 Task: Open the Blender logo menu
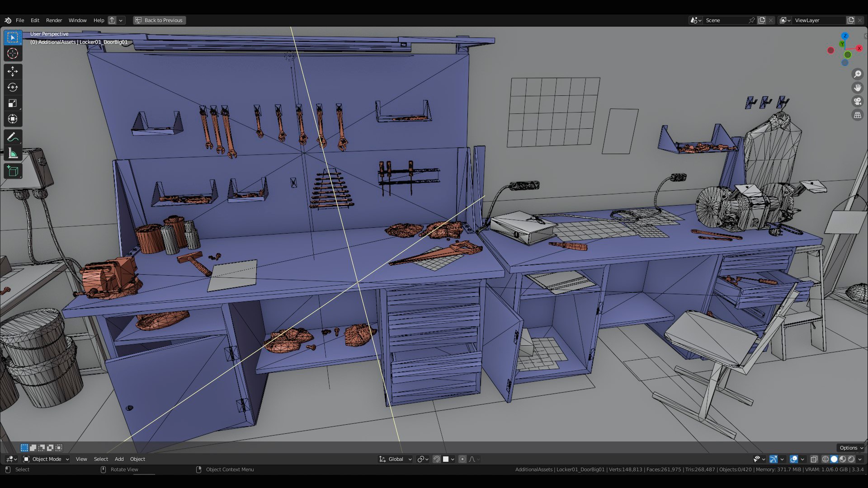tap(8, 20)
